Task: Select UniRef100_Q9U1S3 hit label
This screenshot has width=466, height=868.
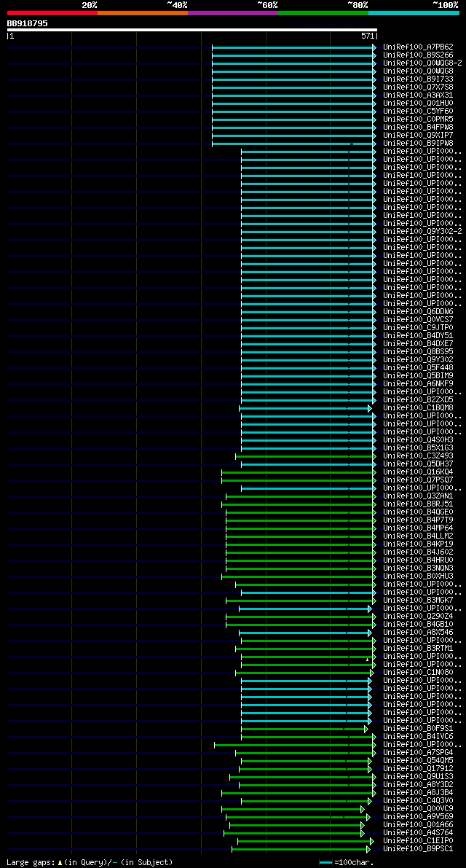Action: (x=418, y=777)
